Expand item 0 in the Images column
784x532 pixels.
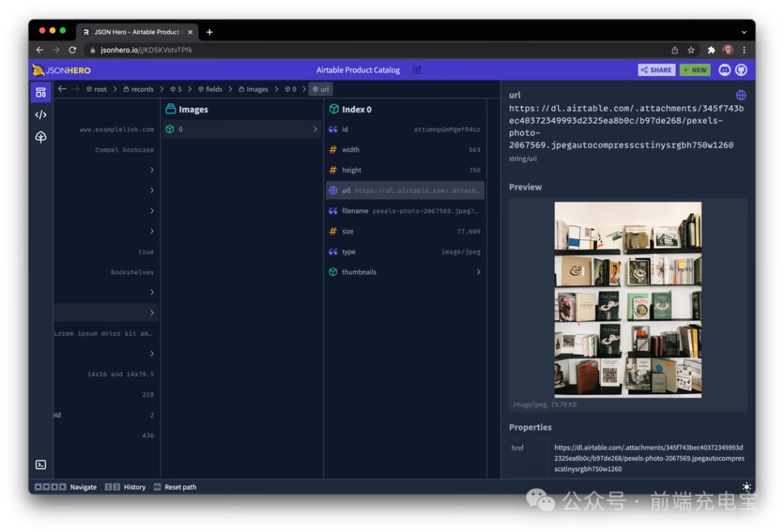[x=315, y=128]
